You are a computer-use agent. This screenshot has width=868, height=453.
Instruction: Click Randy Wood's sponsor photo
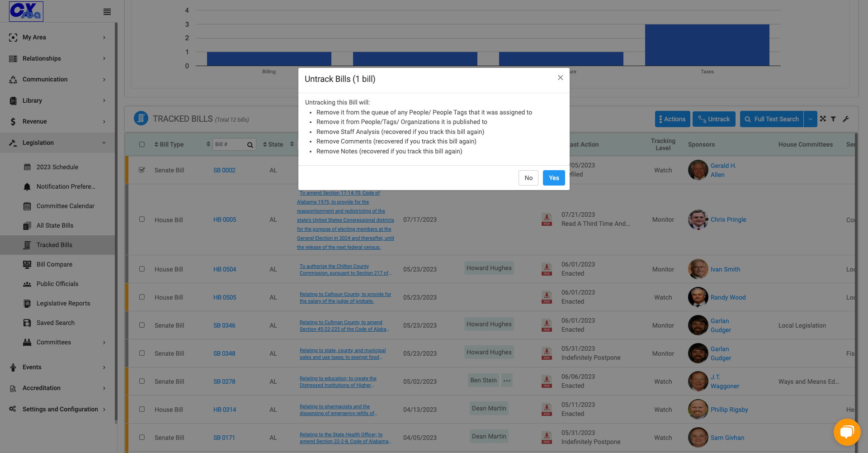tap(698, 297)
